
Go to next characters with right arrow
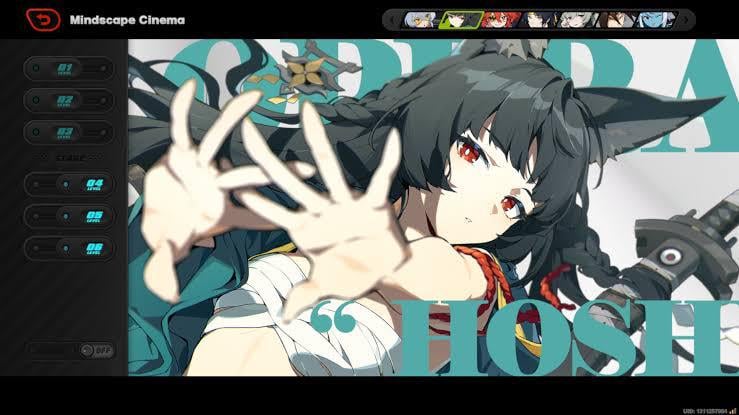(x=686, y=20)
